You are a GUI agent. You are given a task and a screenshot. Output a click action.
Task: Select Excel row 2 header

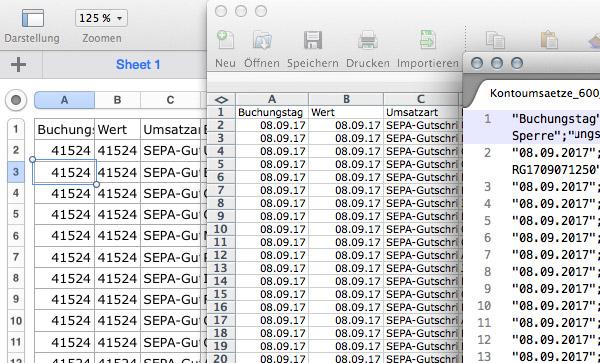(221, 125)
